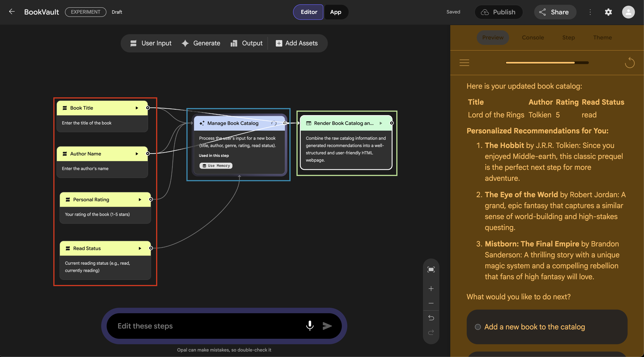Viewport: 644px width, 357px height.
Task: Expand the Book Title node details
Action: 137,108
